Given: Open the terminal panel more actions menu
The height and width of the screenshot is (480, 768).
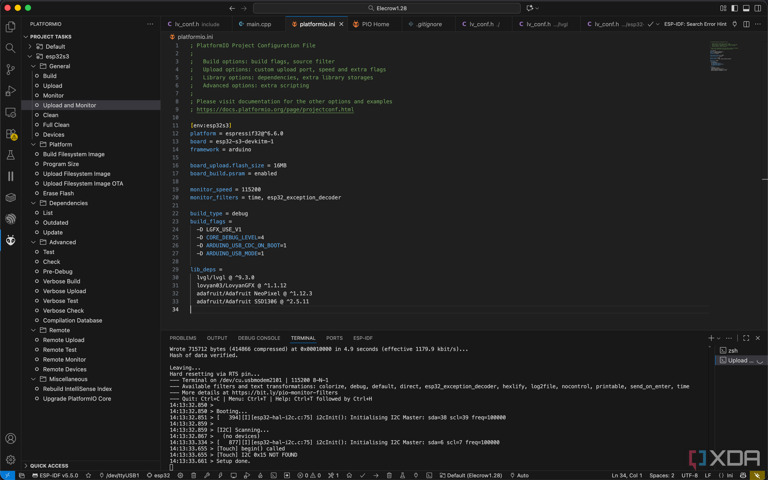Looking at the screenshot, I should (x=729, y=338).
